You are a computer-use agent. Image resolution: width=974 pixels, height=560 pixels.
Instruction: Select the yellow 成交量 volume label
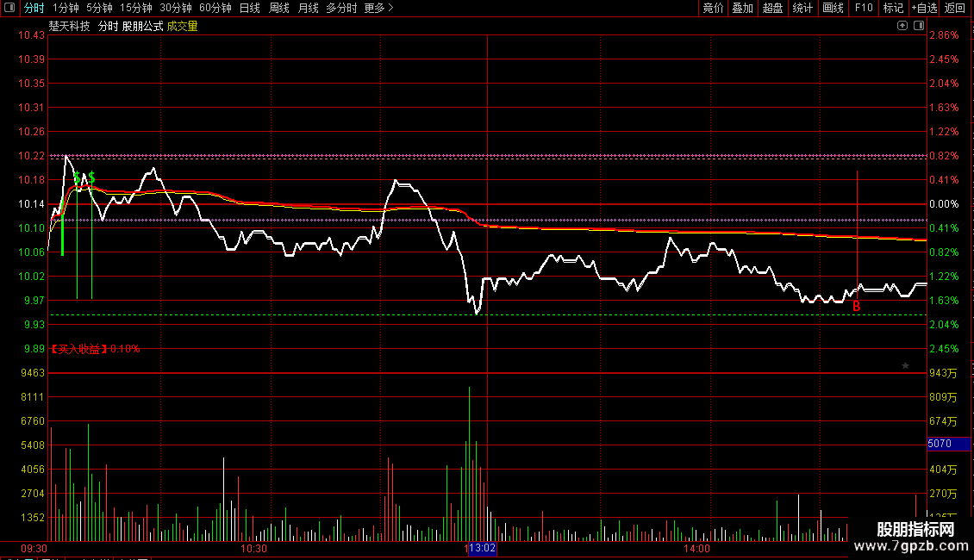point(182,26)
